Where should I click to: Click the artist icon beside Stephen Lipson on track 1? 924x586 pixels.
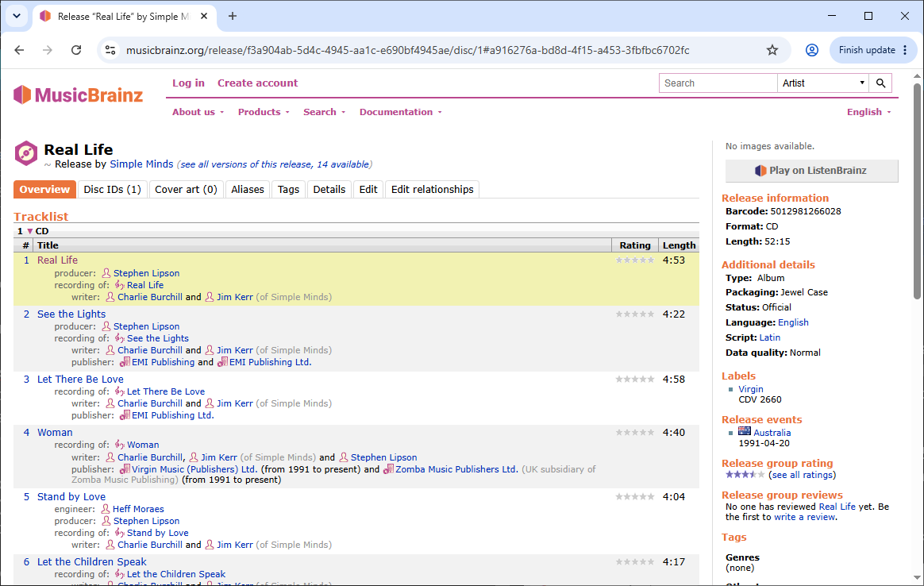tap(106, 273)
